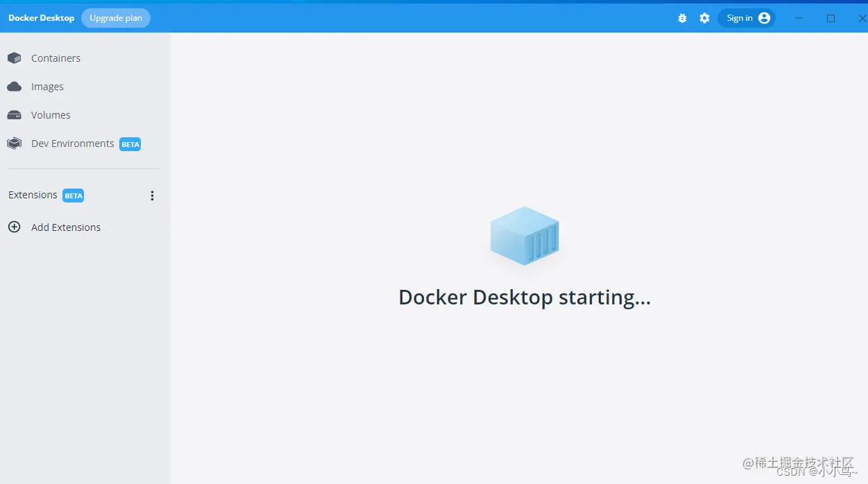This screenshot has width=868, height=484.
Task: Click the BETA badge beside Extensions
Action: [74, 196]
